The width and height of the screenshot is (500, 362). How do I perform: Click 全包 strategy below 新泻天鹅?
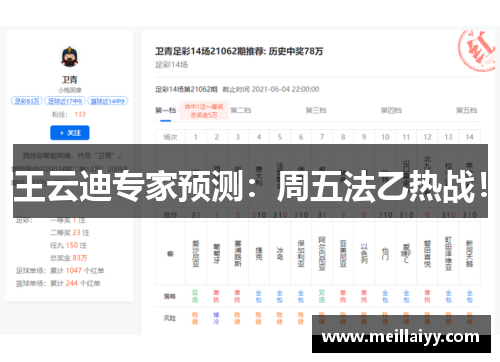click(x=469, y=296)
